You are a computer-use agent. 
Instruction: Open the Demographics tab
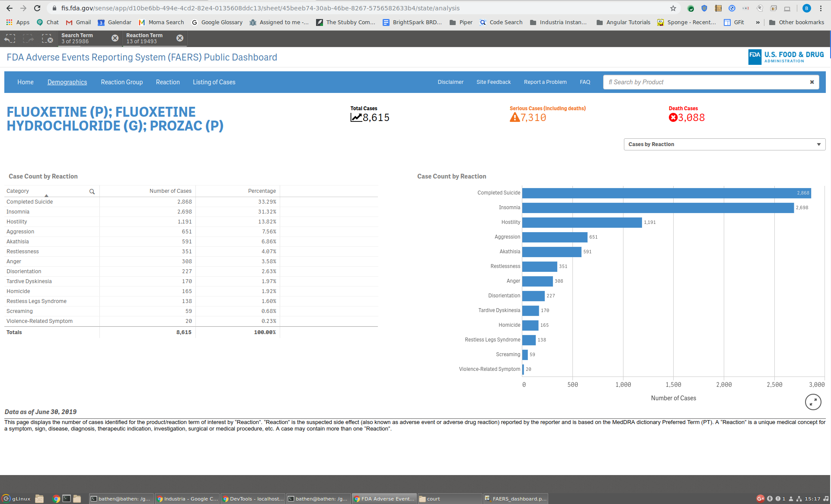pos(67,82)
